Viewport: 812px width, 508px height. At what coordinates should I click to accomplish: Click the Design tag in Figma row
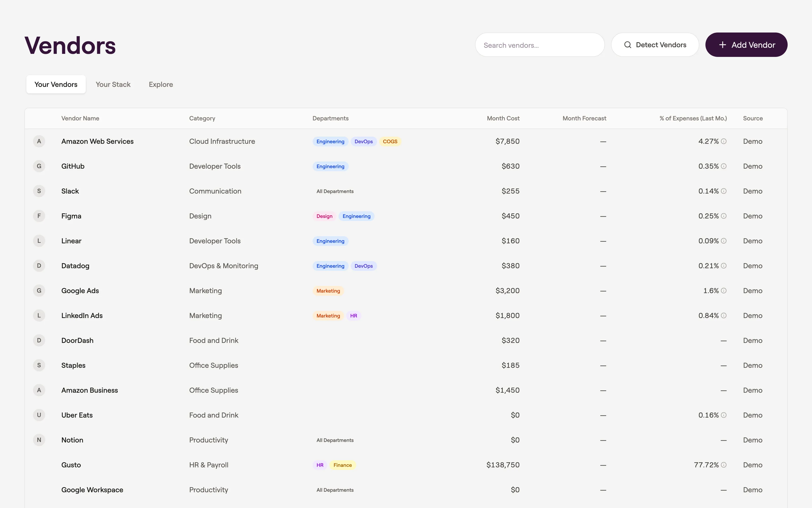[325, 216]
